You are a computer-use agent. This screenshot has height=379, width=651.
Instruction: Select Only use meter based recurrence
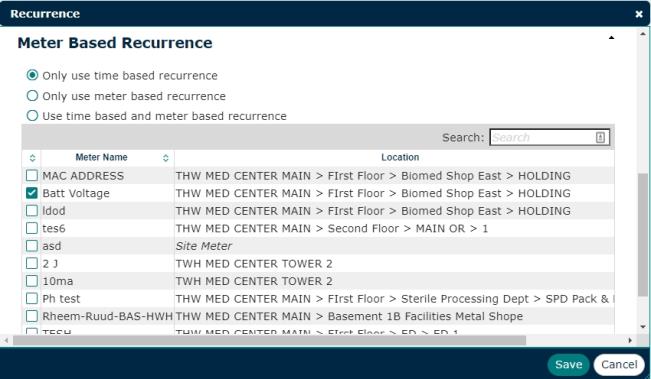[32, 96]
